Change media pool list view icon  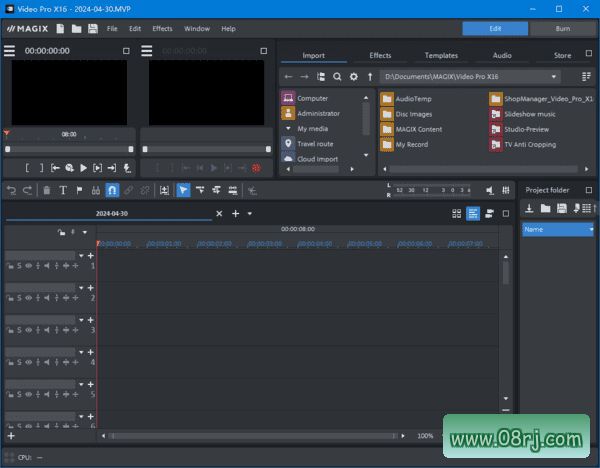(586, 77)
